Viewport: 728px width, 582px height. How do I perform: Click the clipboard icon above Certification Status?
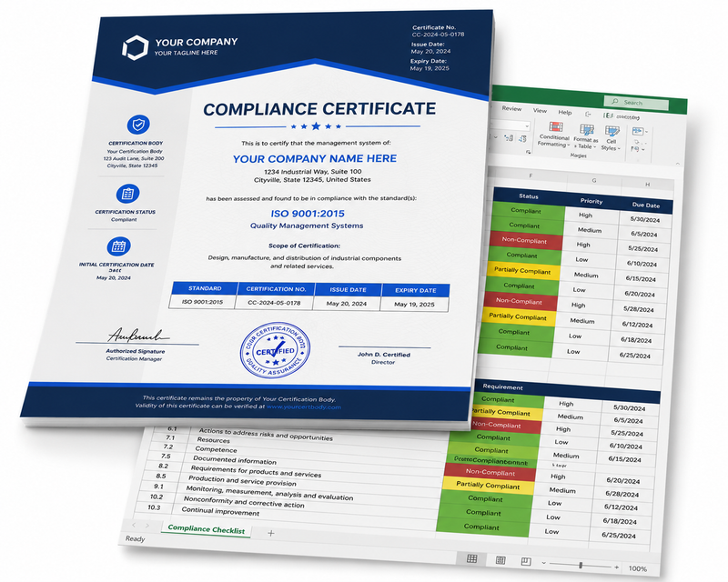point(127,194)
